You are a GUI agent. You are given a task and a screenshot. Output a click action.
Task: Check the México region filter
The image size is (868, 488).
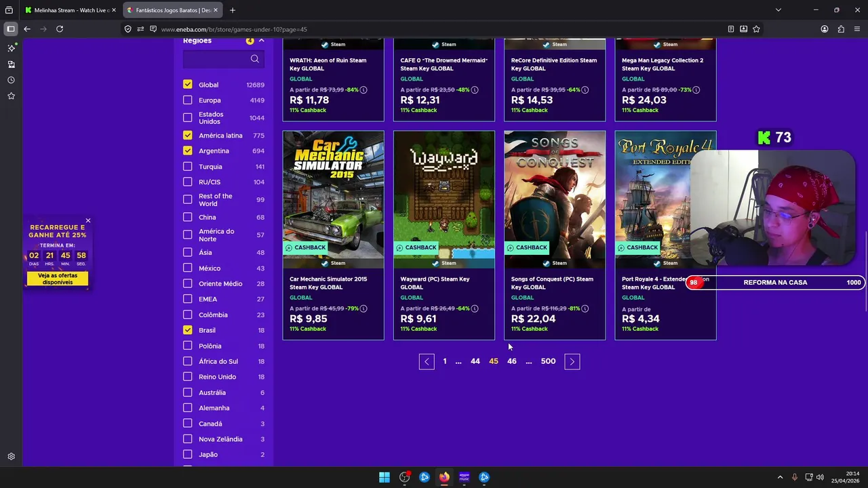tap(188, 268)
